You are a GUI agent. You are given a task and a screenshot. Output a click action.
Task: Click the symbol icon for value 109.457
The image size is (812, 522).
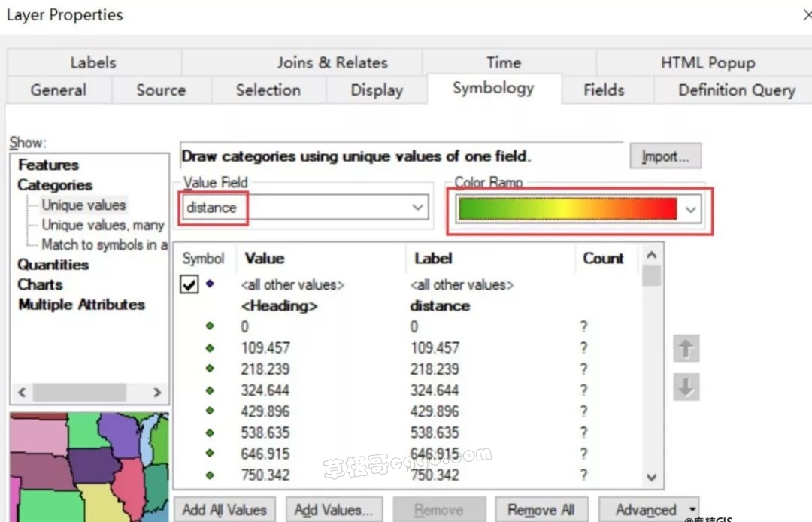tap(210, 348)
